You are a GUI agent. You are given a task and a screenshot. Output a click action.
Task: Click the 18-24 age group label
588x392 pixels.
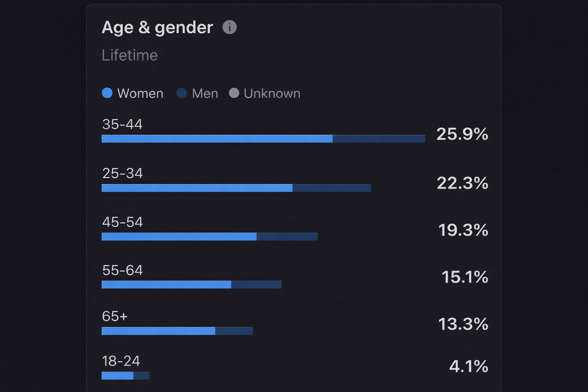pyautogui.click(x=121, y=361)
